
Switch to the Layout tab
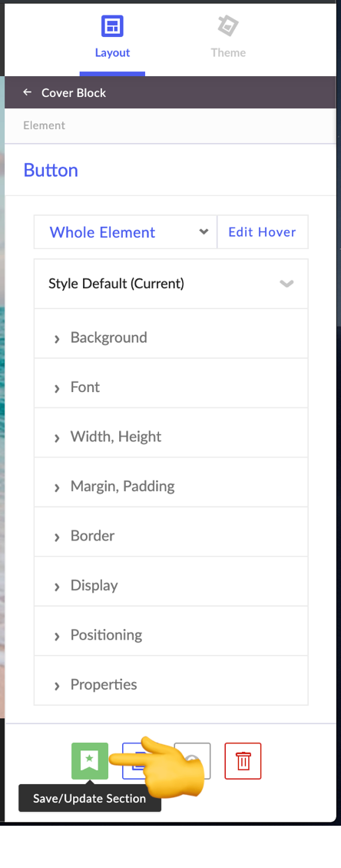point(112,38)
